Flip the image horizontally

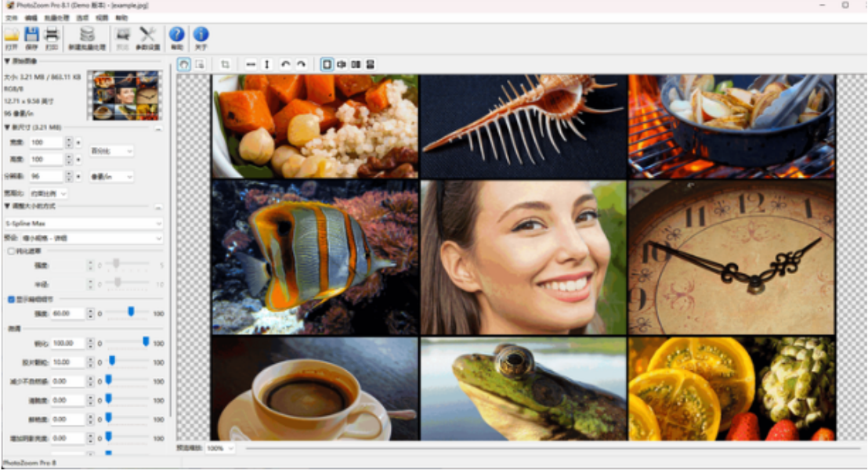coord(248,63)
